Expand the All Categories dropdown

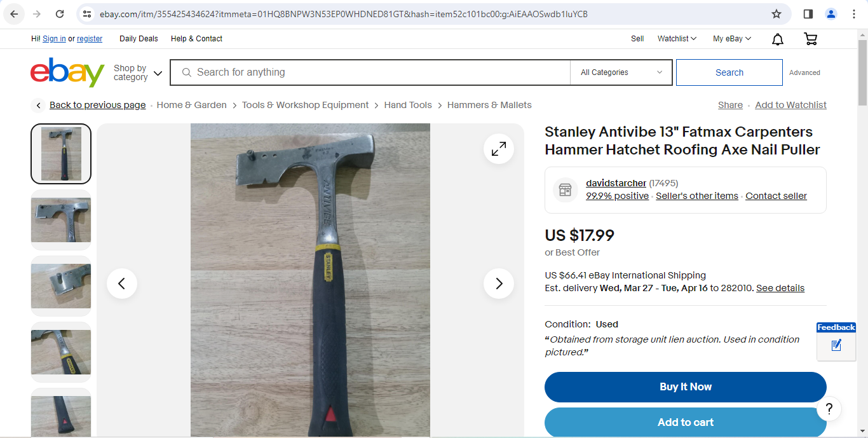[621, 72]
